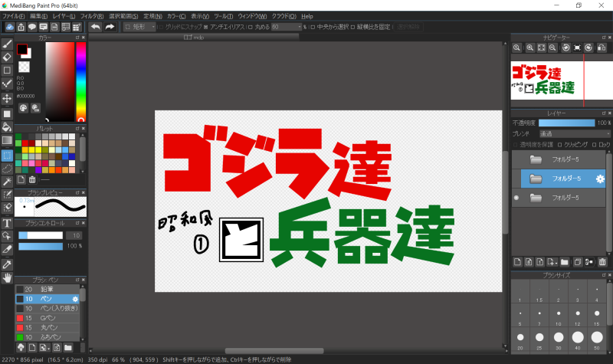Select the Gペン brush

pos(48,318)
